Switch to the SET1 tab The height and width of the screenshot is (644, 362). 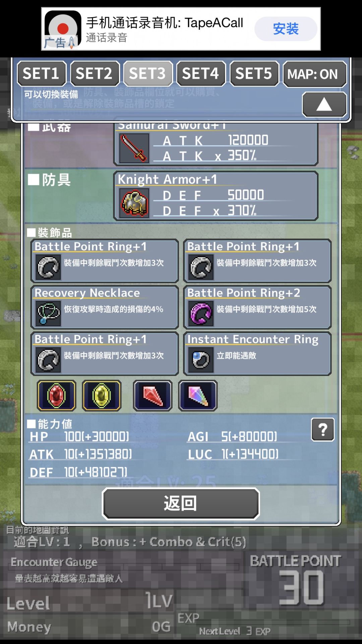click(x=42, y=73)
